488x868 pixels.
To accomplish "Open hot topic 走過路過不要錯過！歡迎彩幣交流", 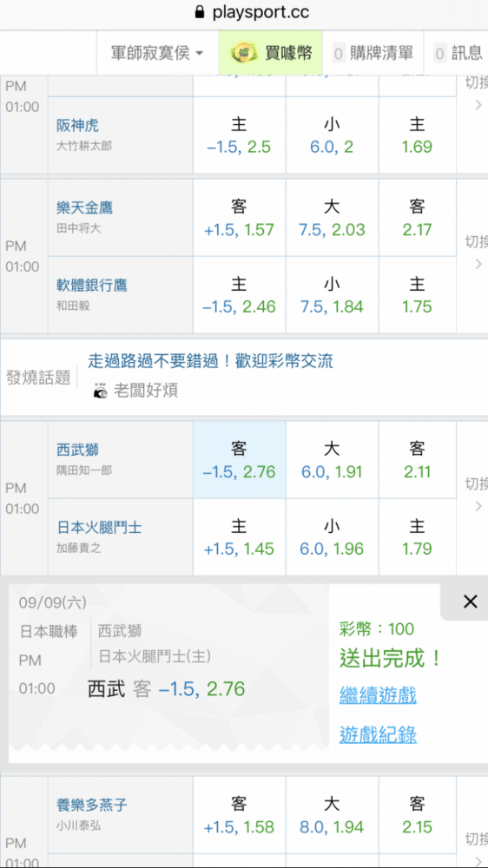I will tap(210, 361).
